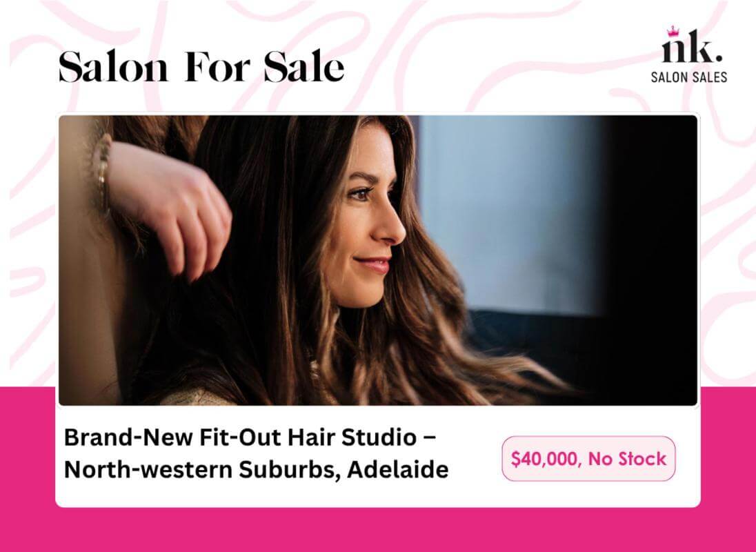Image resolution: width=756 pixels, height=552 pixels.
Task: Open the Brand-New Fit-Out Hair Studio title
Action: pos(250,437)
